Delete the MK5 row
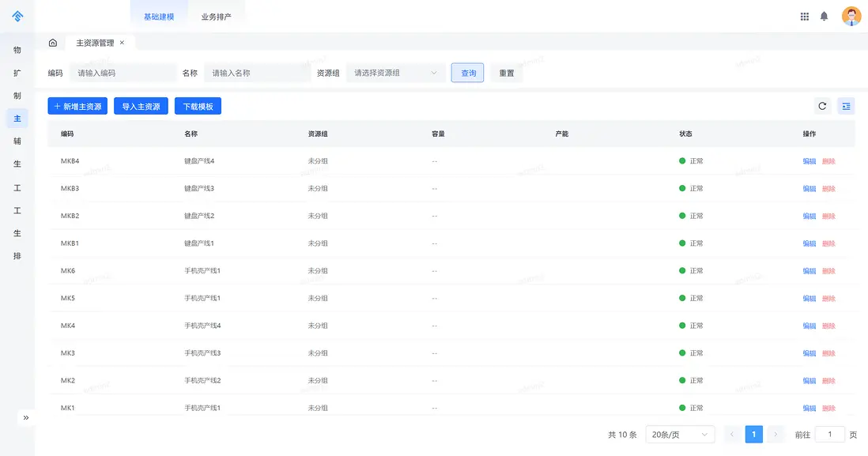This screenshot has width=868, height=456. pyautogui.click(x=828, y=298)
